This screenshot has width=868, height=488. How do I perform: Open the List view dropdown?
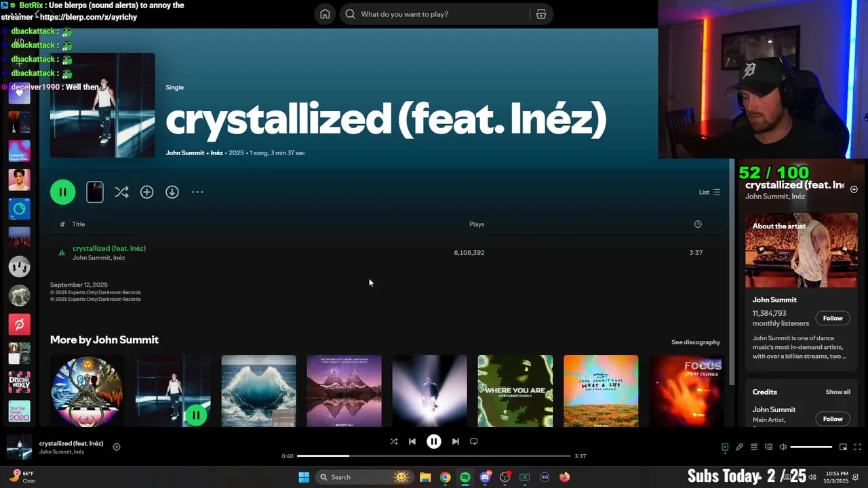pyautogui.click(x=709, y=192)
